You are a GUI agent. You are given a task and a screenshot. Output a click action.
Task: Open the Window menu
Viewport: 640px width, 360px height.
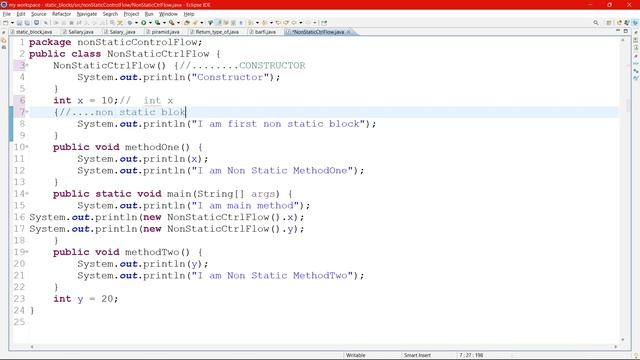pyautogui.click(x=168, y=14)
